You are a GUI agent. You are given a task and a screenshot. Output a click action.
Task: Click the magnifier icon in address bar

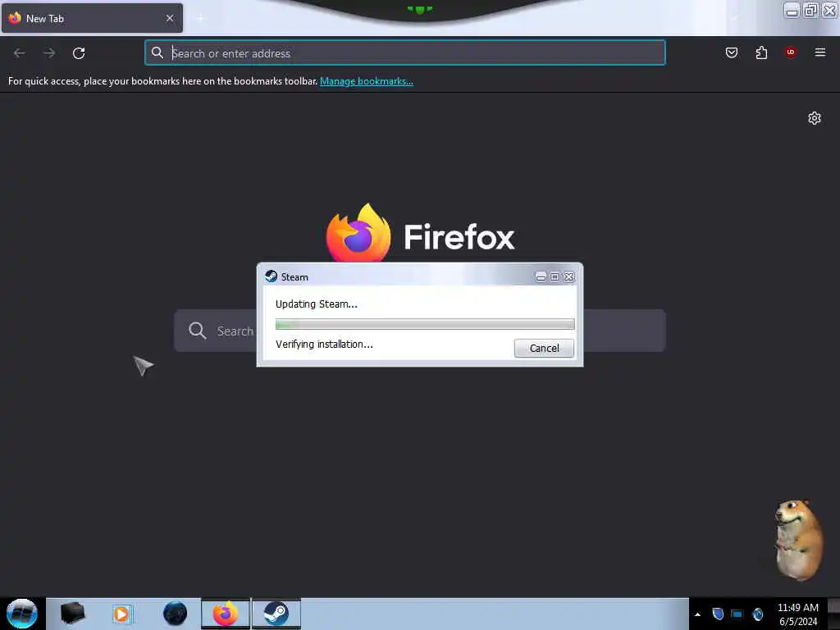pyautogui.click(x=157, y=52)
